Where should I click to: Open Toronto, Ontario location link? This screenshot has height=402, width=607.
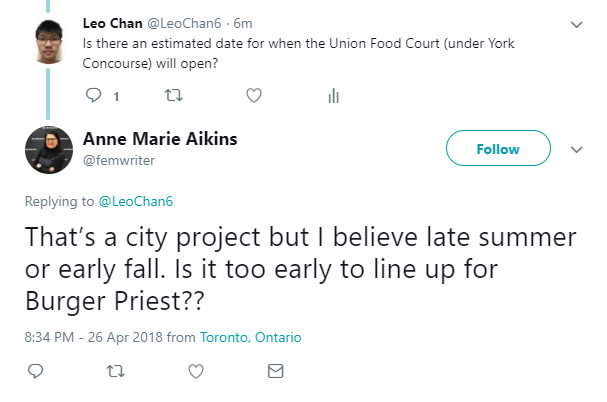(x=250, y=337)
